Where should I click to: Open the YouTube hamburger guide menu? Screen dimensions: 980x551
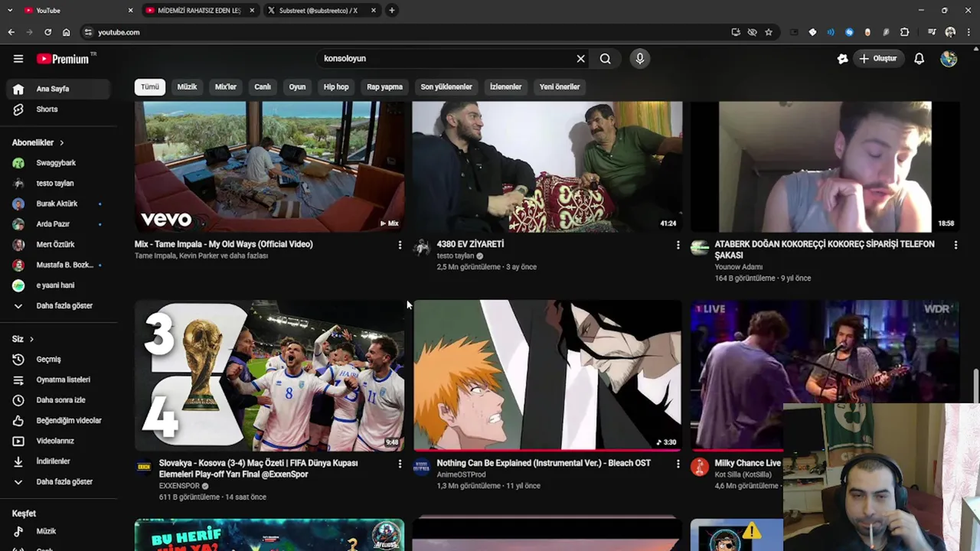tap(18, 59)
